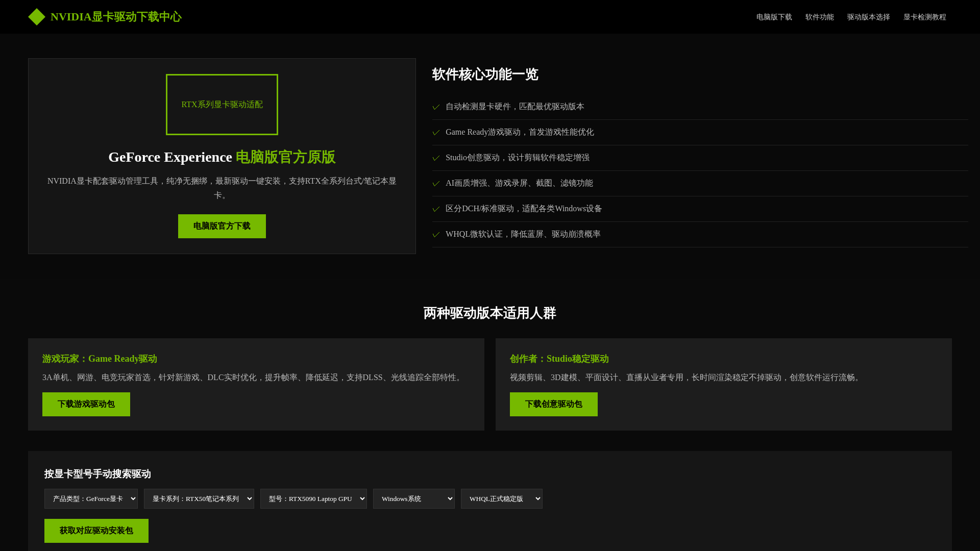
Task: Click the RTX系列显卡驱动适配 image box
Action: coord(222,105)
